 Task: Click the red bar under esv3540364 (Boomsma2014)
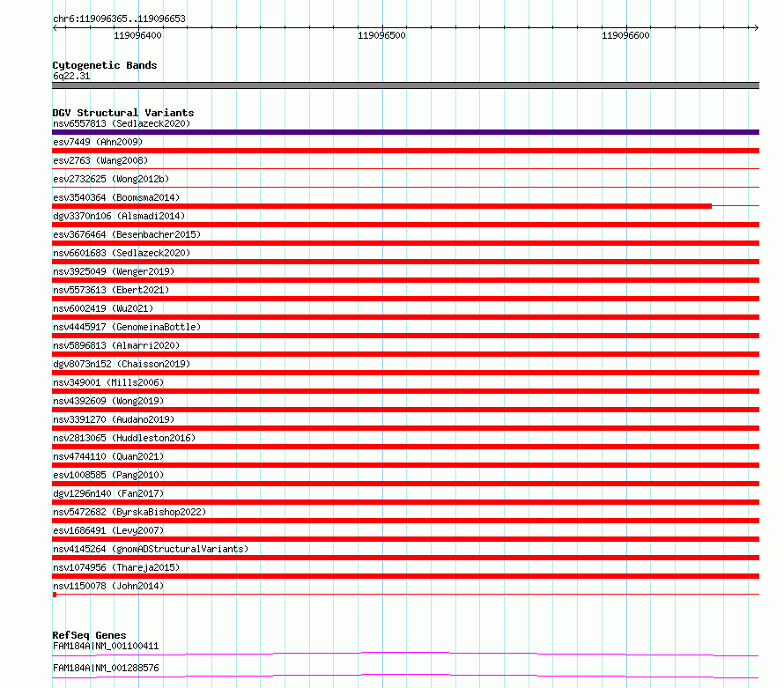click(x=382, y=206)
